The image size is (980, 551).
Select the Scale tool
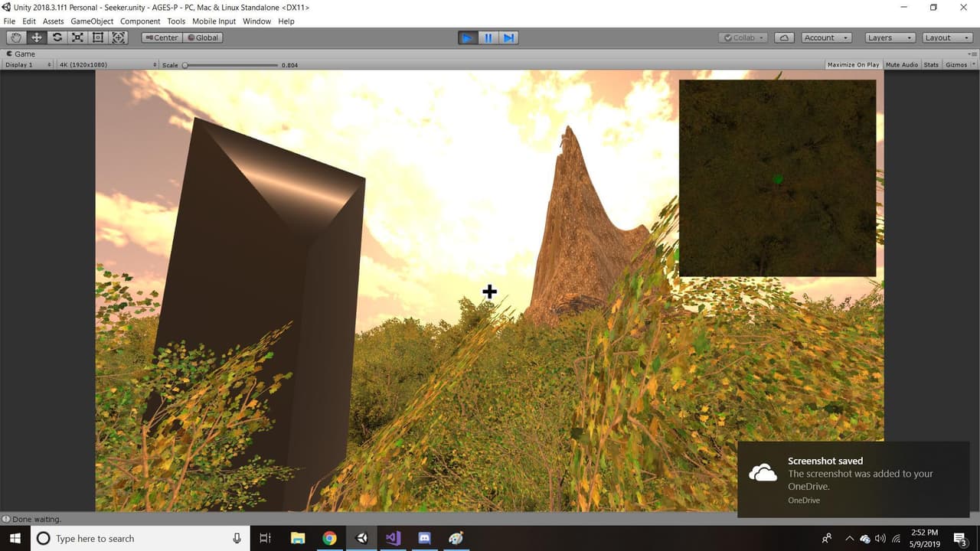(77, 37)
